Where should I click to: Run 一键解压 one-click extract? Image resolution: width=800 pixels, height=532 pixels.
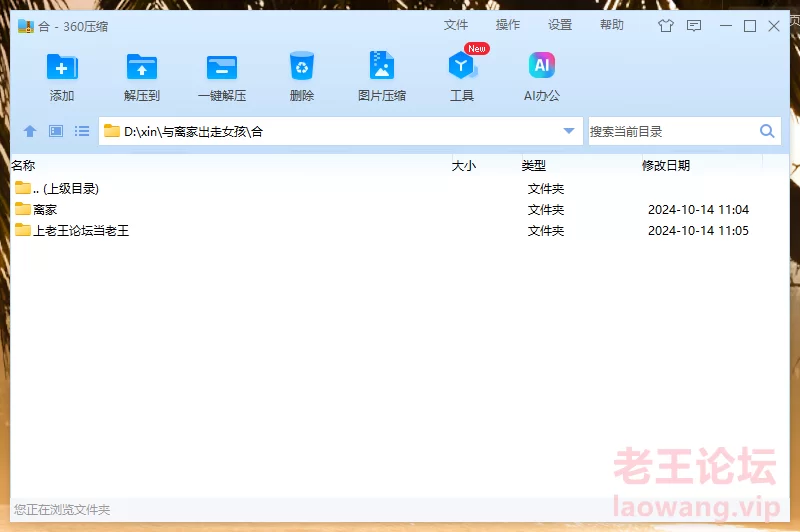coord(222,67)
